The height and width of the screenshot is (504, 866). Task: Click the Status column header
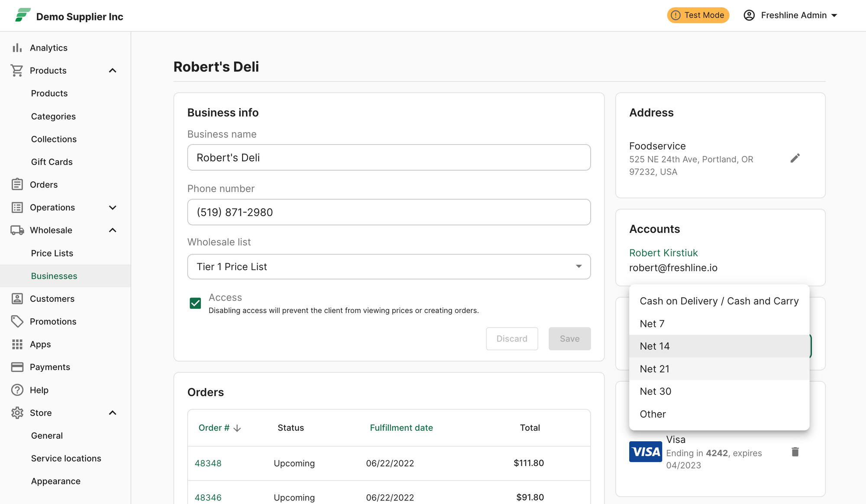pos(291,428)
